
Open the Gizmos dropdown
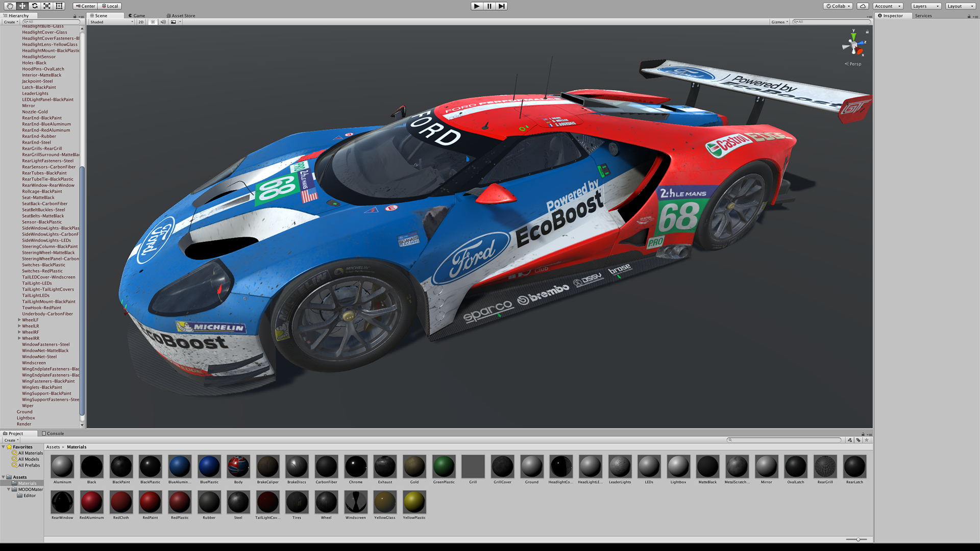(x=780, y=22)
